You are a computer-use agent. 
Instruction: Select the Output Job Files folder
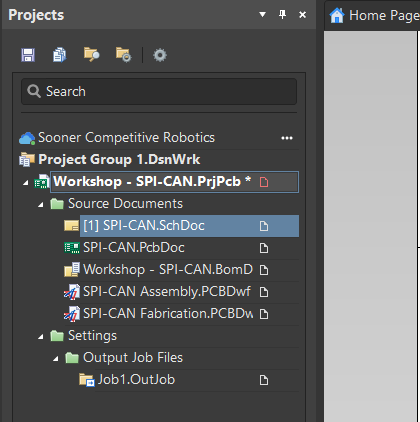point(133,358)
